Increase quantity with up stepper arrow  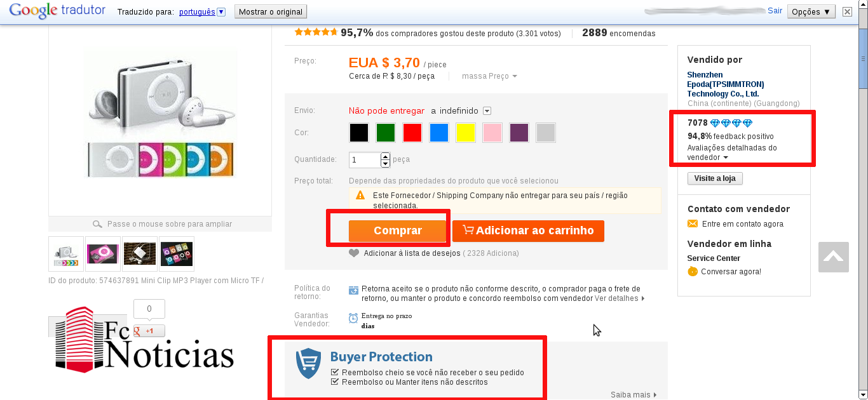pyautogui.click(x=385, y=156)
